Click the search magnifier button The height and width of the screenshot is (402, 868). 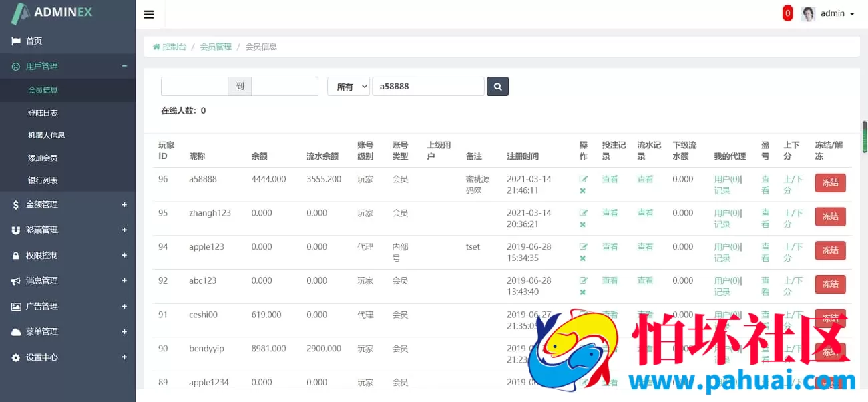pyautogui.click(x=497, y=86)
